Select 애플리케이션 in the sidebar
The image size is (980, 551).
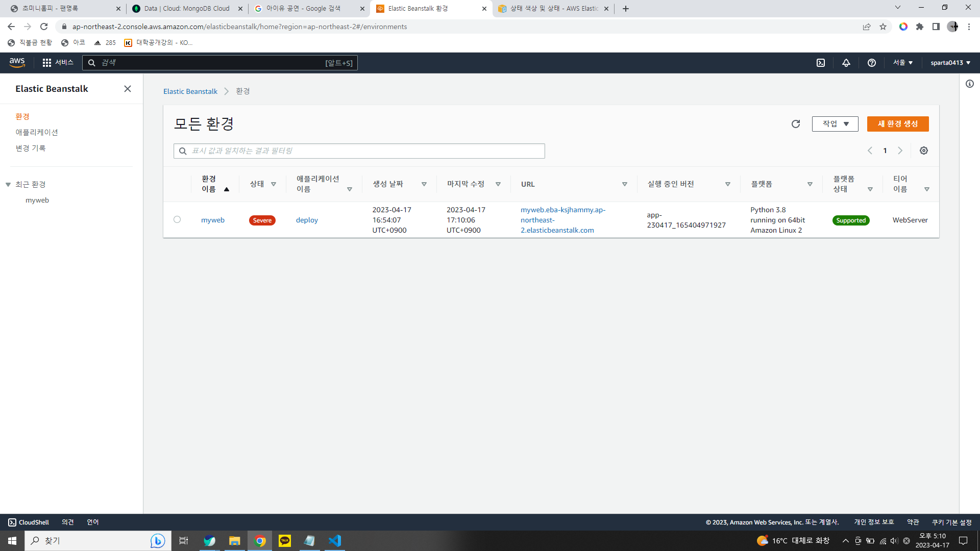[x=37, y=133]
